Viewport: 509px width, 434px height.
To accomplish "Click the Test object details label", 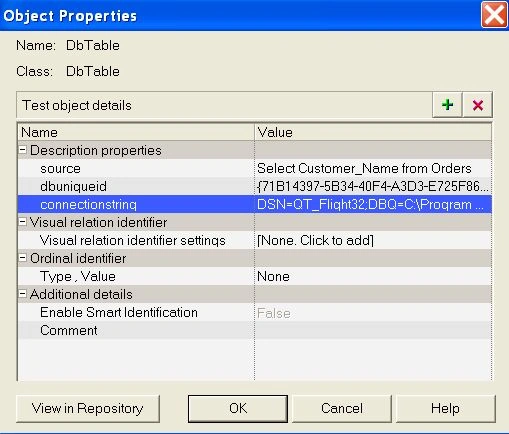I will click(77, 105).
